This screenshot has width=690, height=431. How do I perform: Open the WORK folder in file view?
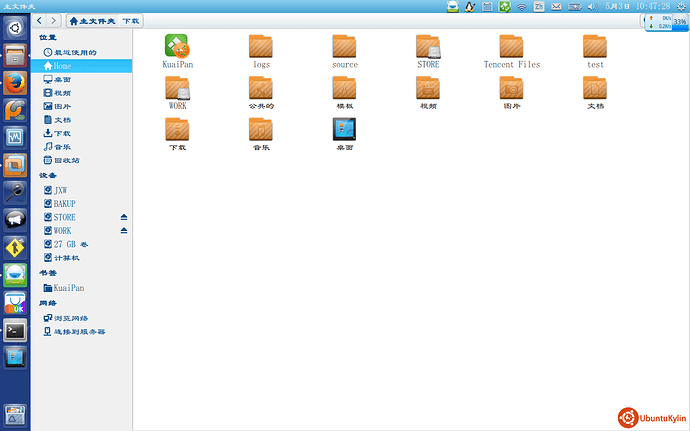click(x=177, y=88)
